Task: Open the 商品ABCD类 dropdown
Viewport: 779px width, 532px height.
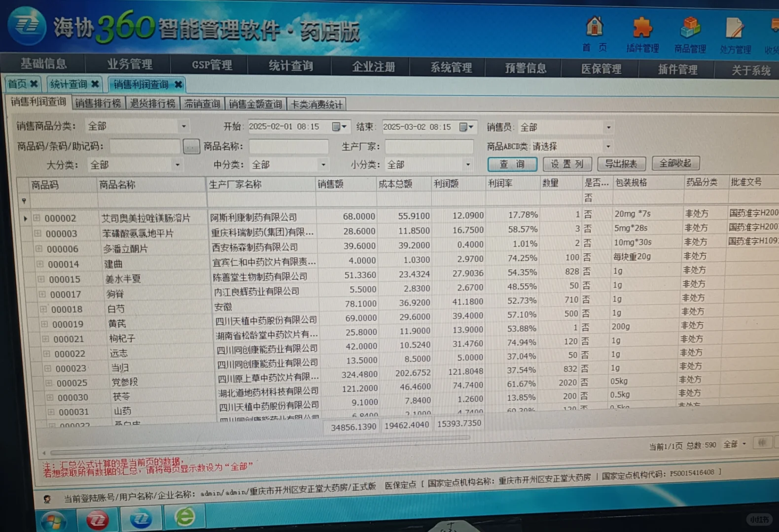Action: click(x=608, y=146)
